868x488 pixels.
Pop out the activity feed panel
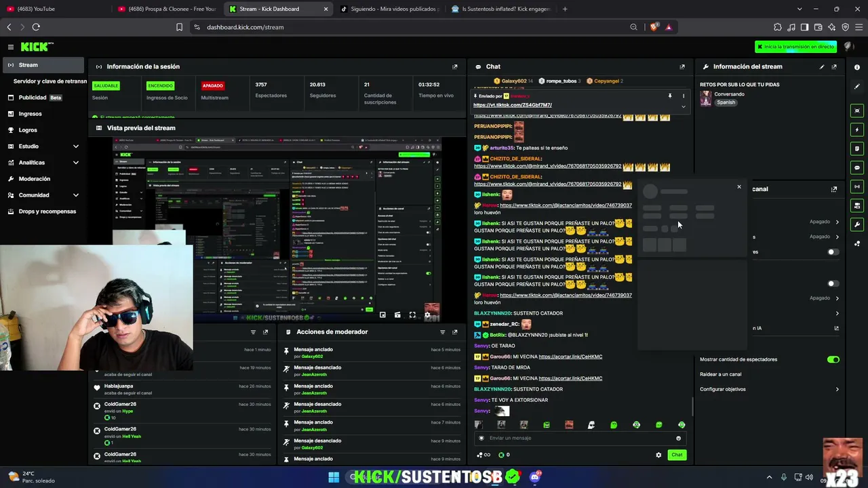pyautogui.click(x=266, y=332)
